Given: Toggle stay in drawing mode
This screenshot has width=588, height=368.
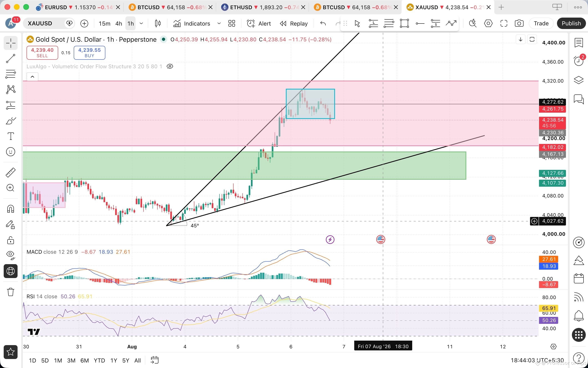Looking at the screenshot, I should [11, 224].
